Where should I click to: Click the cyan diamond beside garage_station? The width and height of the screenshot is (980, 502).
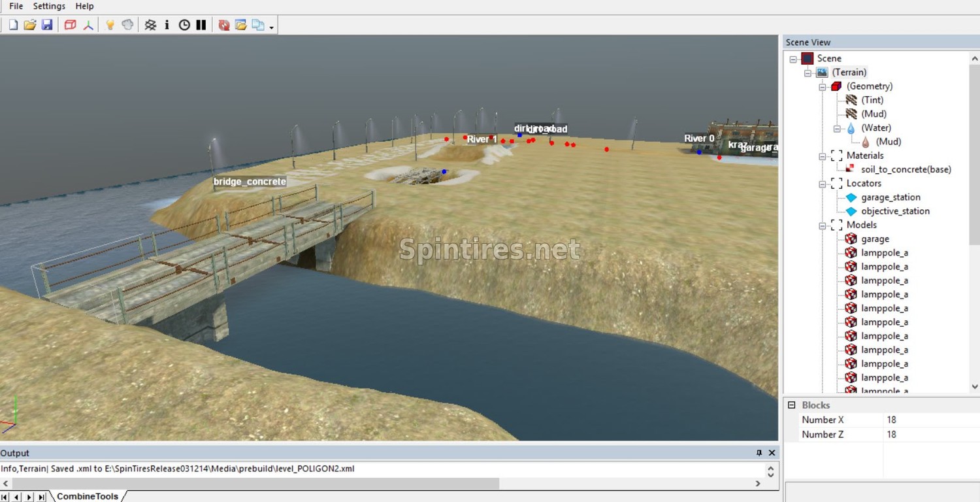click(x=851, y=197)
